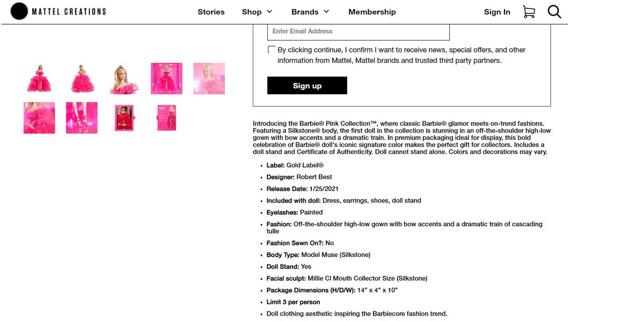Check the news and special offers consent box
The width and height of the screenshot is (644, 321).
[x=272, y=49]
